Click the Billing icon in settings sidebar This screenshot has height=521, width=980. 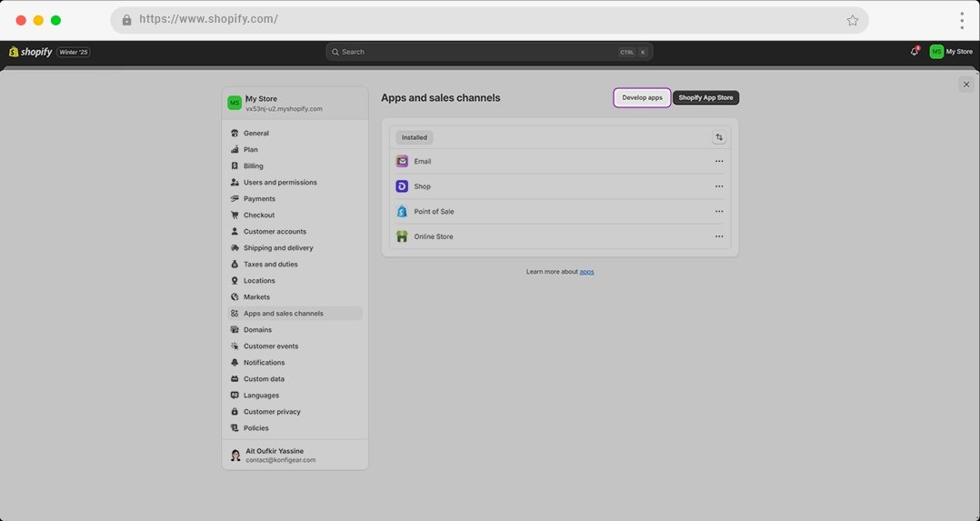click(x=235, y=165)
